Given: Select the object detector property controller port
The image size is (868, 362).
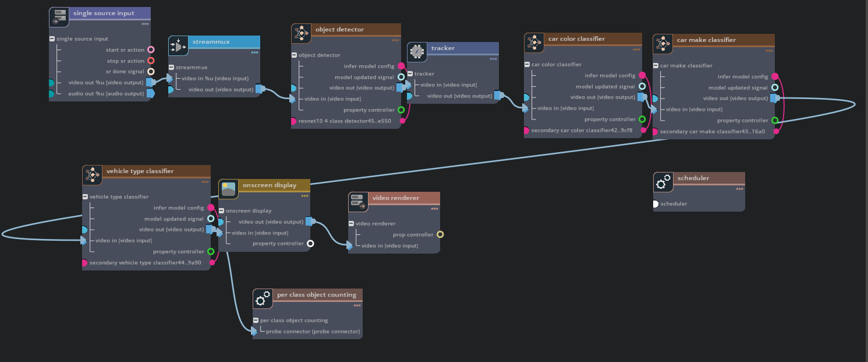Looking at the screenshot, I should [x=401, y=110].
